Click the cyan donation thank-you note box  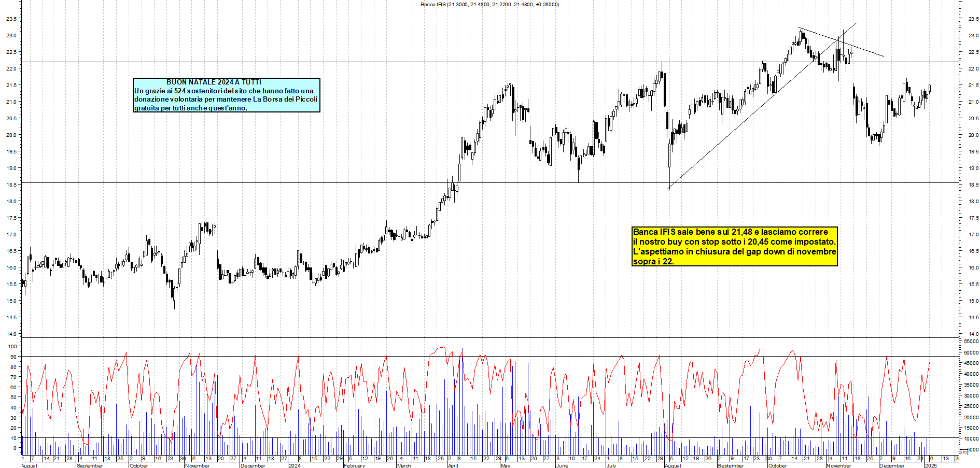coord(227,95)
